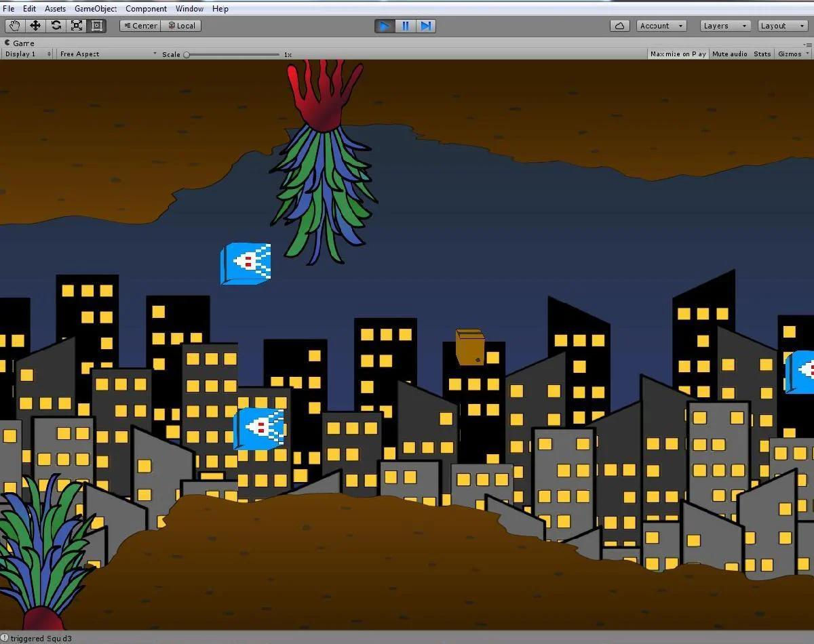Click the Scale slider handle

coord(187,54)
